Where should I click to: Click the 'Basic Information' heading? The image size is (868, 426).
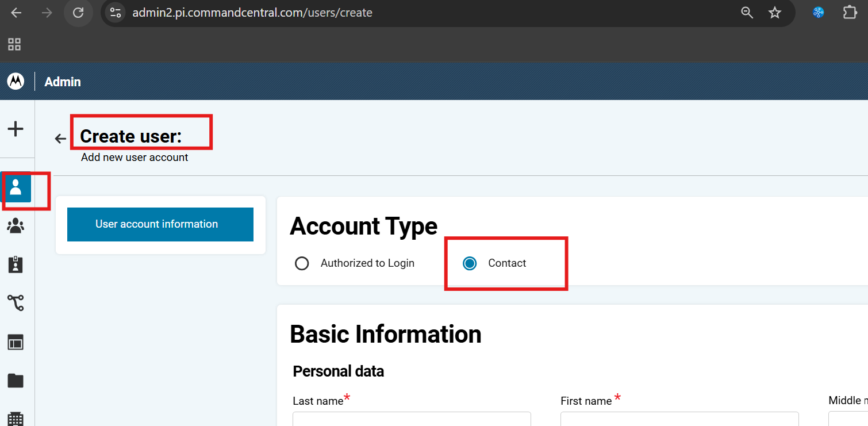386,334
